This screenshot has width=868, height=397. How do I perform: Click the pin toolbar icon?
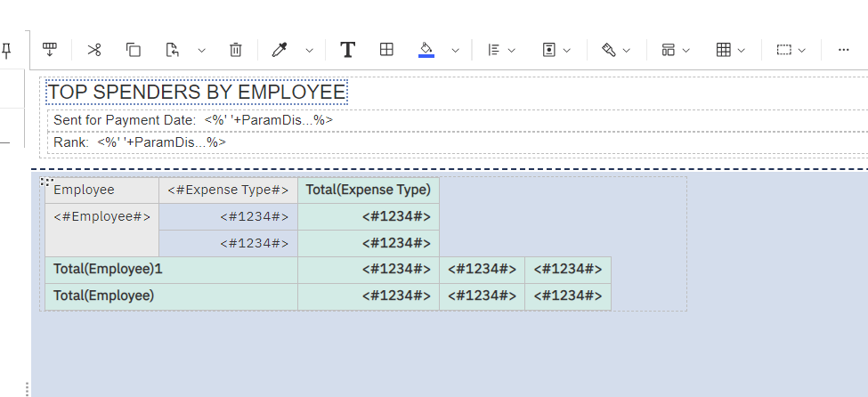click(x=5, y=50)
